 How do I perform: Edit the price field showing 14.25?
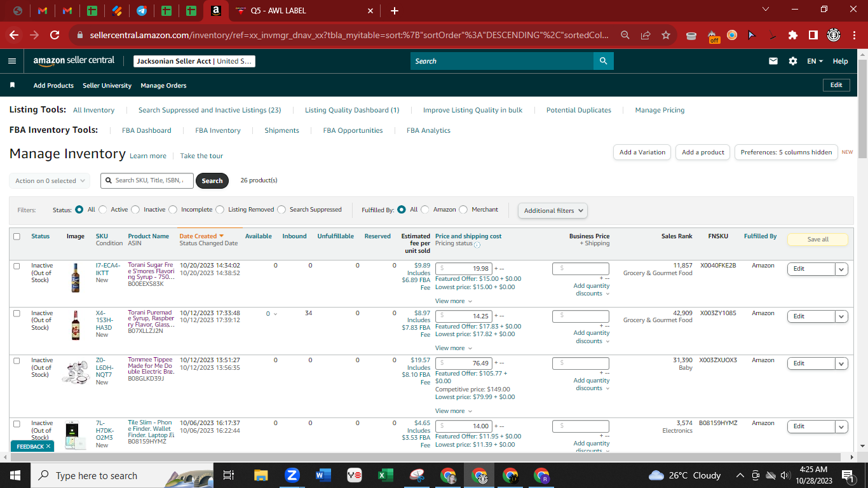click(463, 316)
